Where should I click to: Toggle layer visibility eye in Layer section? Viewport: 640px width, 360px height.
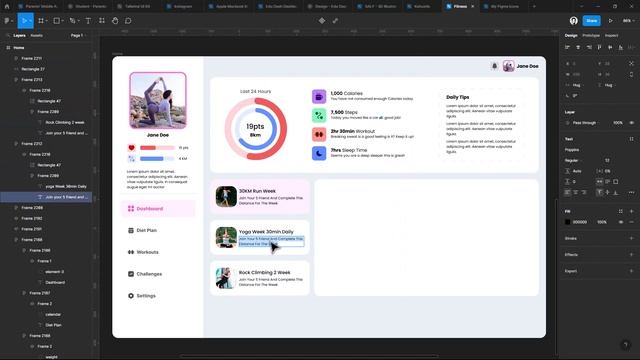(631, 123)
